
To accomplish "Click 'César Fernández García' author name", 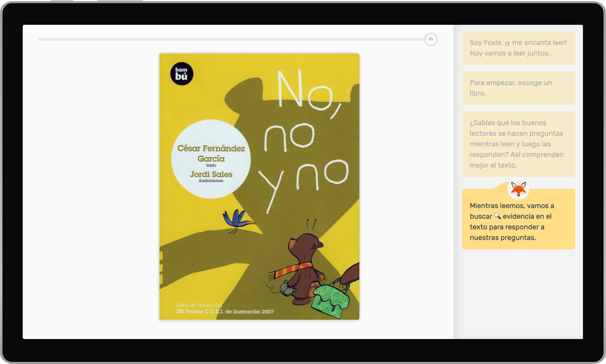I will click(211, 153).
